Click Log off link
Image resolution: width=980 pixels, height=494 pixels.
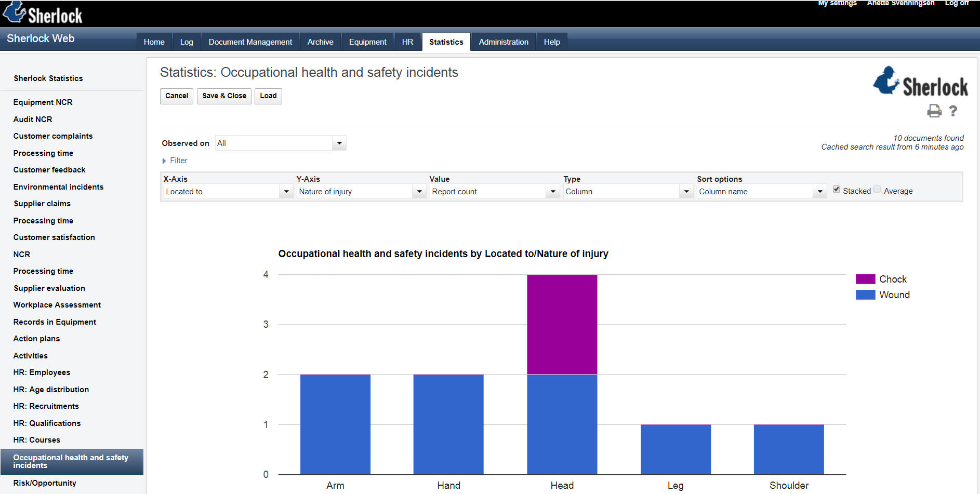(957, 3)
